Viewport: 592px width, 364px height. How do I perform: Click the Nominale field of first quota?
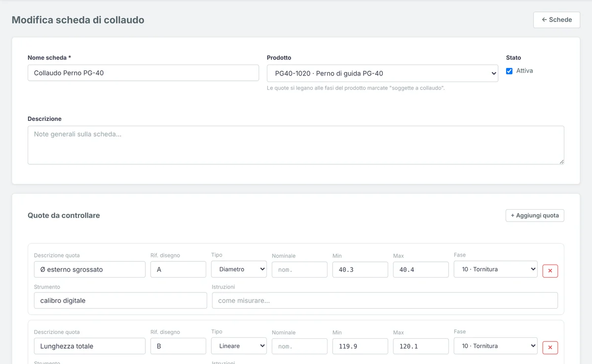point(299,270)
